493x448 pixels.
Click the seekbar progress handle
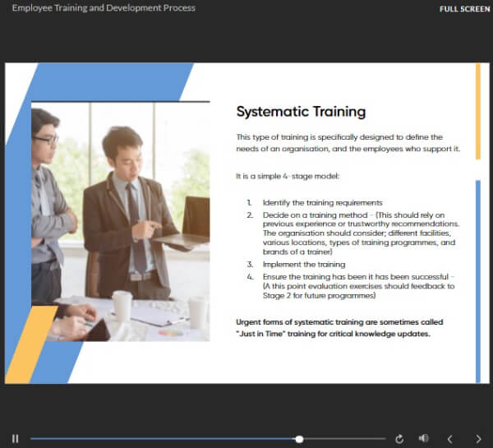point(299,439)
